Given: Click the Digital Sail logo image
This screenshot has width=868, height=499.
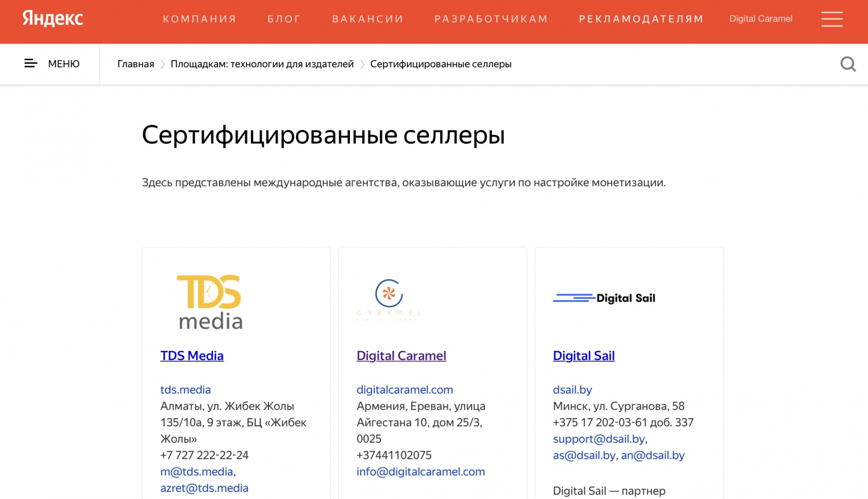Looking at the screenshot, I should pyautogui.click(x=604, y=298).
